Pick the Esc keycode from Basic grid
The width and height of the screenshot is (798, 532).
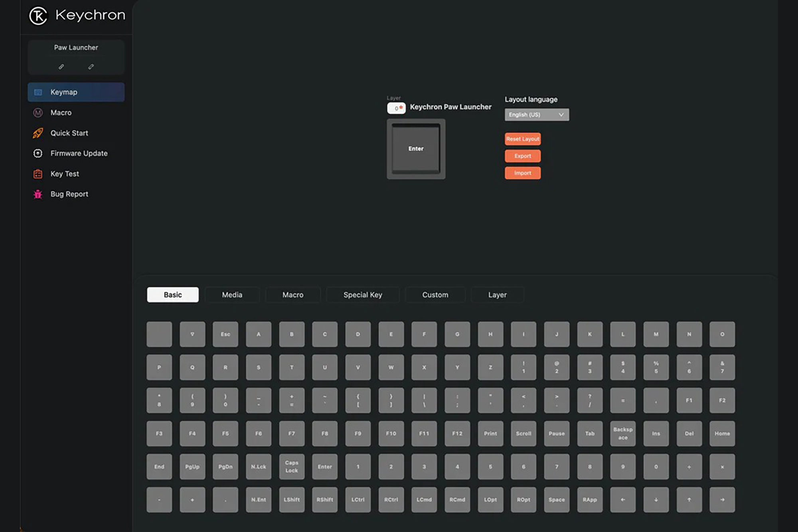point(225,334)
